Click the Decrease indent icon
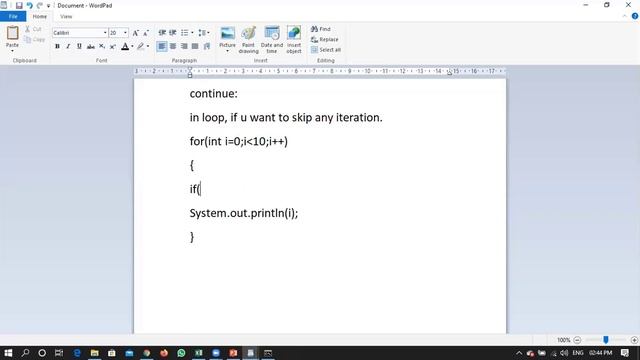Screen dimensions: 640x360 click(x=162, y=33)
